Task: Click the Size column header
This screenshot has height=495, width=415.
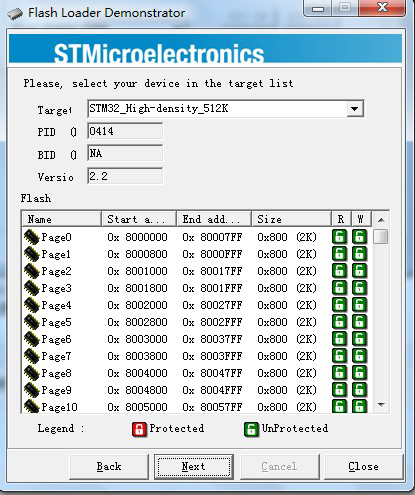Action: point(291,219)
